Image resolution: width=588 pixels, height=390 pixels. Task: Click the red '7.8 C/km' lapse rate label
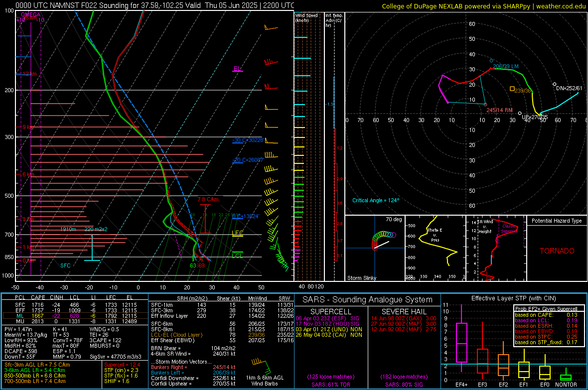point(208,200)
